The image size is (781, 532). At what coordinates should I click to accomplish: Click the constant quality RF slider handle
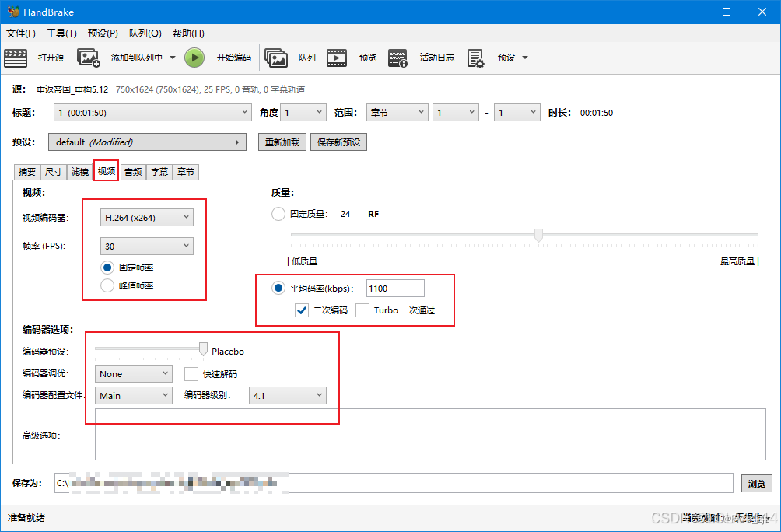[538, 235]
